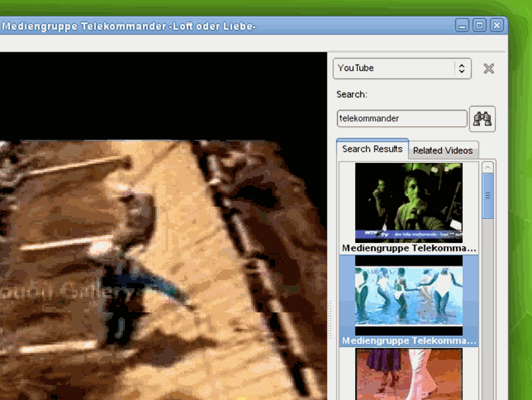Click the scroll up arrow in results list
Viewport: 532px width, 400px height.
[487, 167]
